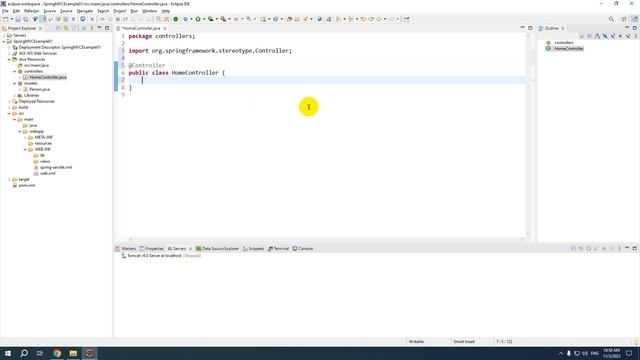640x360 pixels.
Task: Click the Search magnifier icon in toolbar
Action: (611, 19)
